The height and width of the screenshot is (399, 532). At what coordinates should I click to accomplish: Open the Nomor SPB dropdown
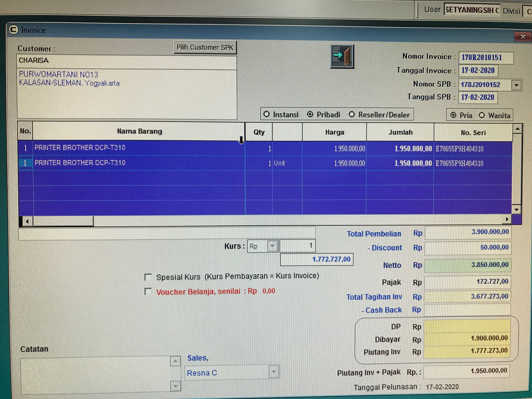pyautogui.click(x=516, y=85)
